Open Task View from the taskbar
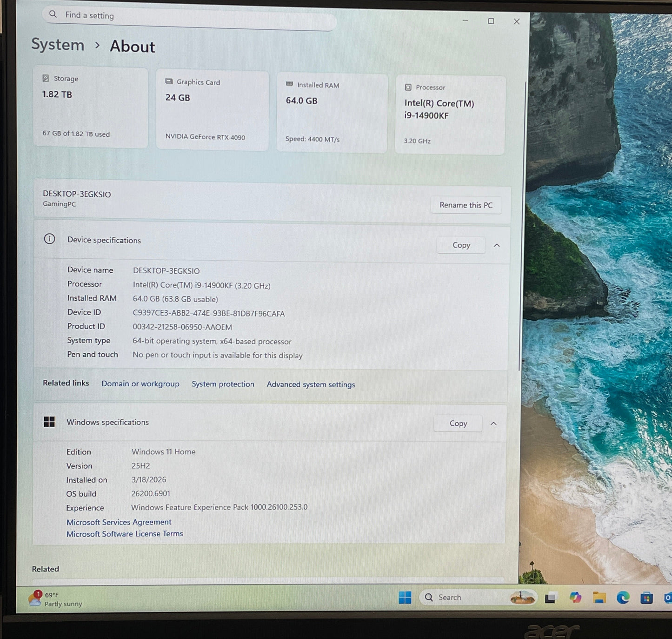The image size is (672, 639). pos(550,598)
